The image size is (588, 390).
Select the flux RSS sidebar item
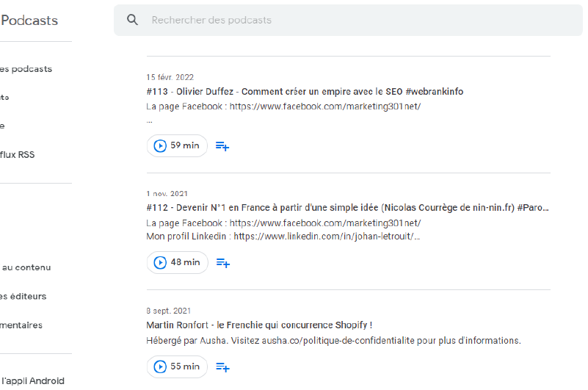click(17, 155)
